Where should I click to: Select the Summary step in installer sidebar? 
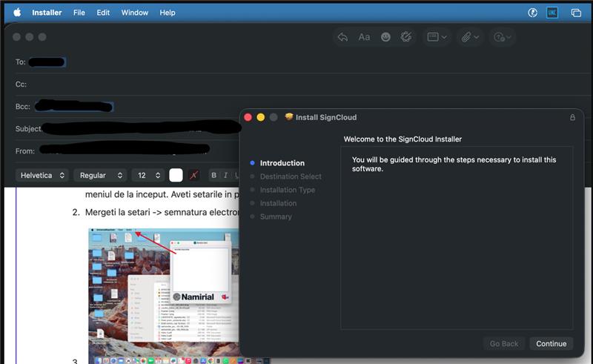tap(276, 216)
